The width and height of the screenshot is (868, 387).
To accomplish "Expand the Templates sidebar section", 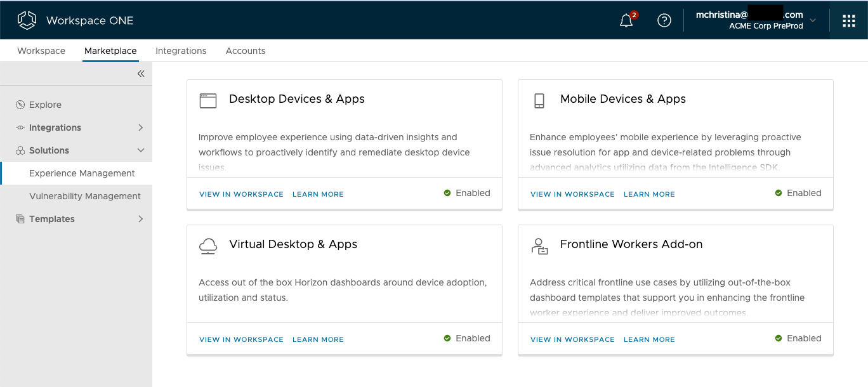I will pyautogui.click(x=141, y=219).
